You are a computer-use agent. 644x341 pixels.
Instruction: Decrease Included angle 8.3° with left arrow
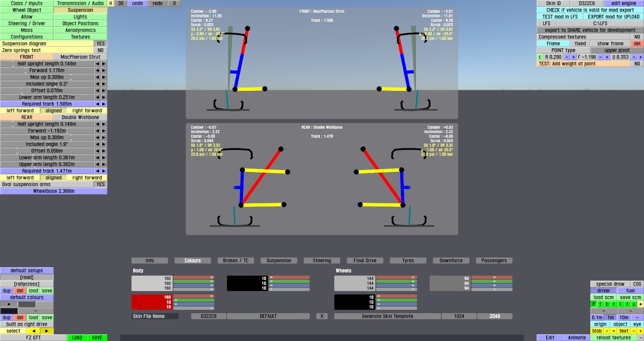coord(97,84)
